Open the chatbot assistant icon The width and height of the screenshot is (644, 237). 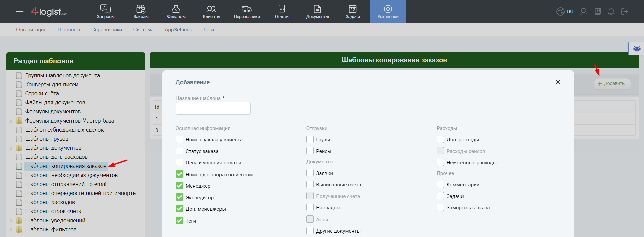(637, 49)
